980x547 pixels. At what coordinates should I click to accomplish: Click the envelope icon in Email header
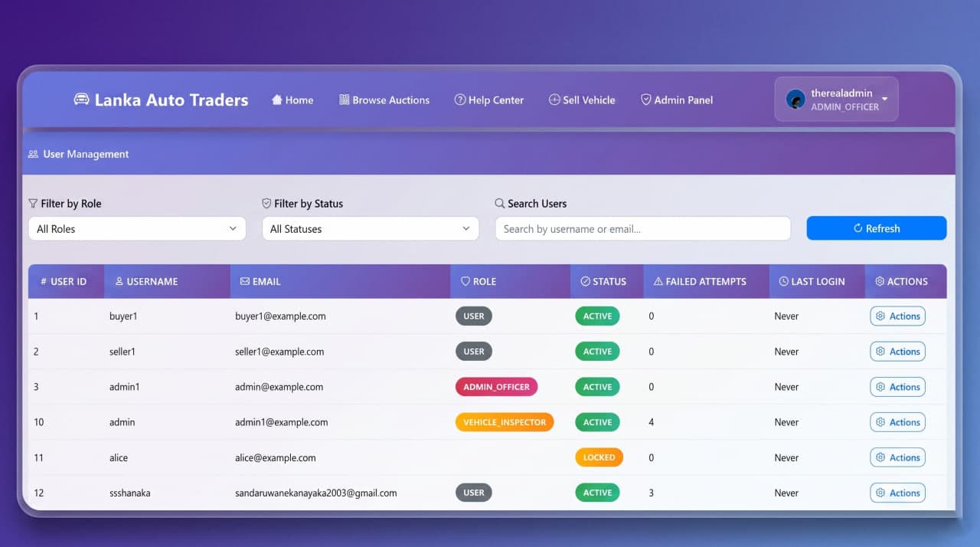pos(245,282)
